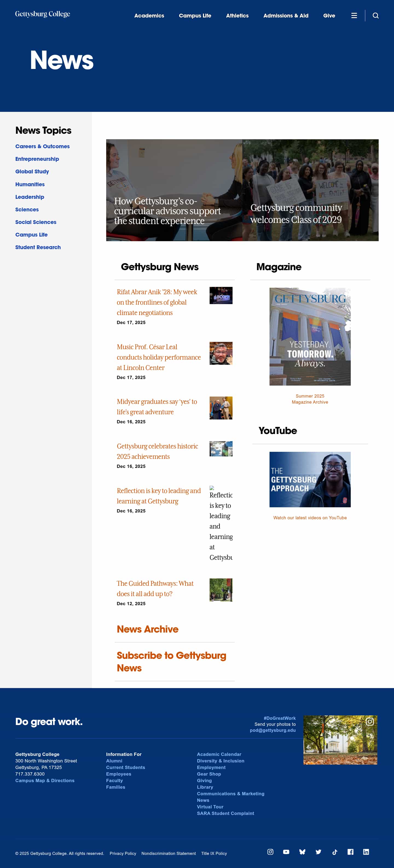Open the Library footer link
394x868 pixels.
tap(205, 787)
